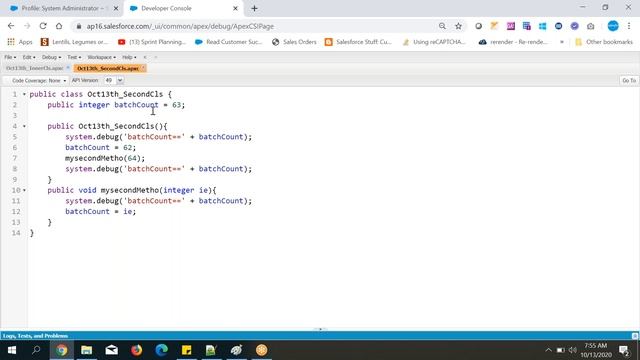Image resolution: width=640 pixels, height=360 pixels.
Task: Open the browser profile avatar
Action: (613, 26)
